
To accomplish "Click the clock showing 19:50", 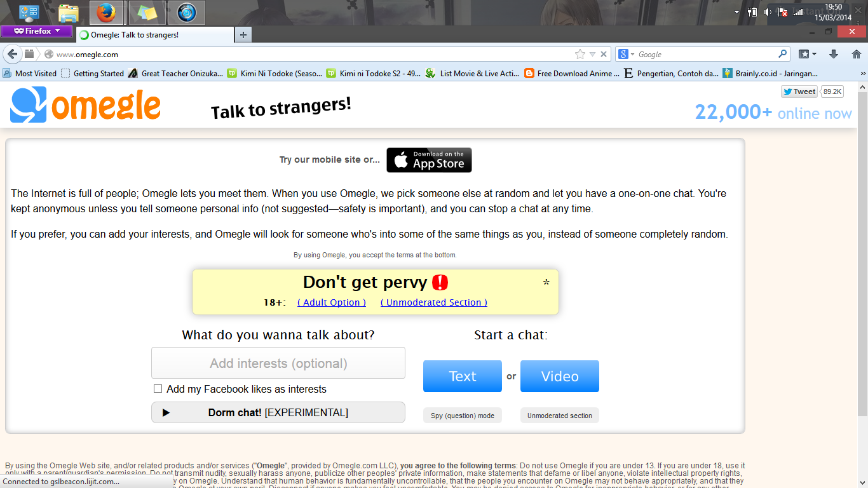I will (833, 7).
